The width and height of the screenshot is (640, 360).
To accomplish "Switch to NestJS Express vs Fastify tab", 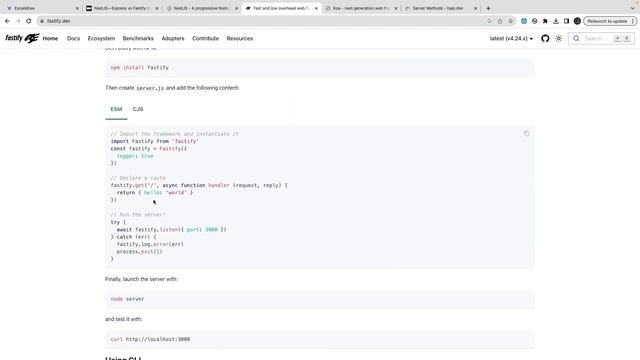I will click(x=121, y=8).
